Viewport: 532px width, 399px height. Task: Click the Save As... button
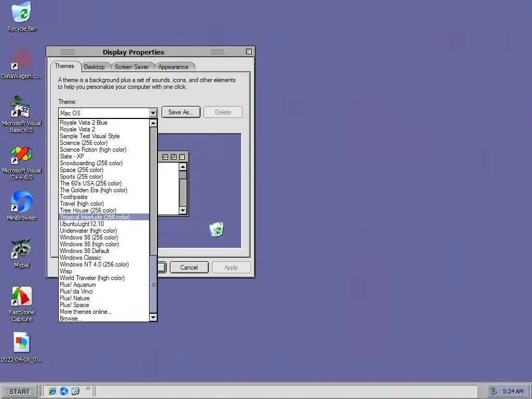click(x=181, y=112)
